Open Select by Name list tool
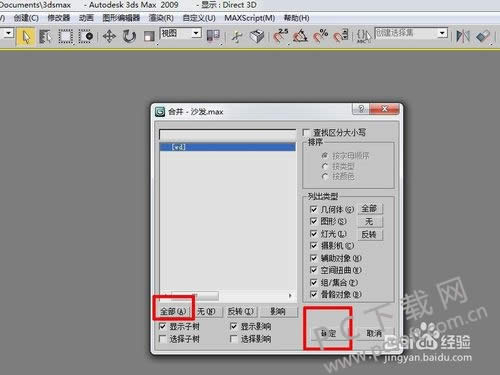The height and width of the screenshot is (375, 500). click(x=45, y=36)
